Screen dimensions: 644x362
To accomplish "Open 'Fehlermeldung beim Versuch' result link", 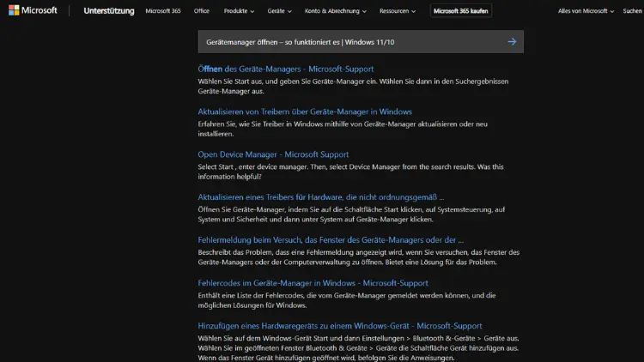I will click(331, 239).
